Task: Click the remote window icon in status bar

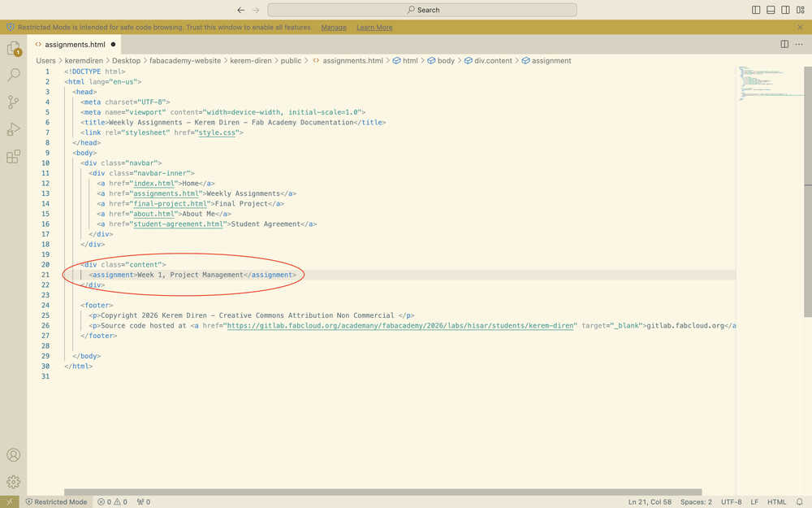Action: [x=9, y=501]
